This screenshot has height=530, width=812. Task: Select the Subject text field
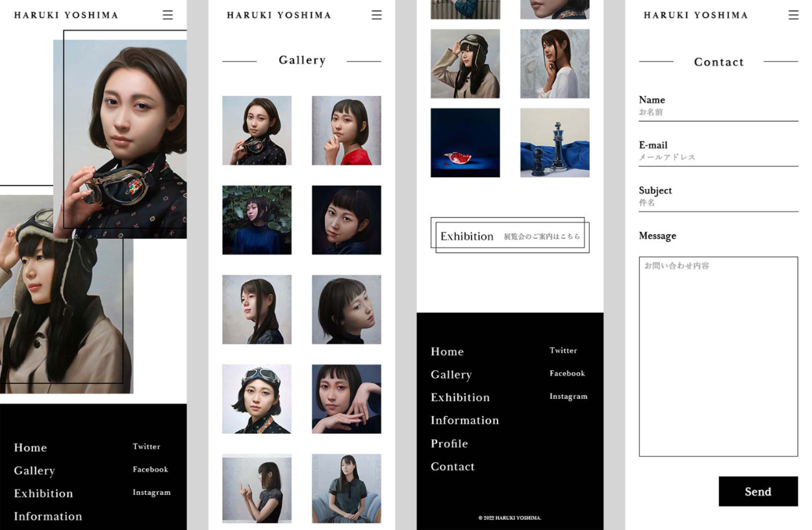(718, 203)
